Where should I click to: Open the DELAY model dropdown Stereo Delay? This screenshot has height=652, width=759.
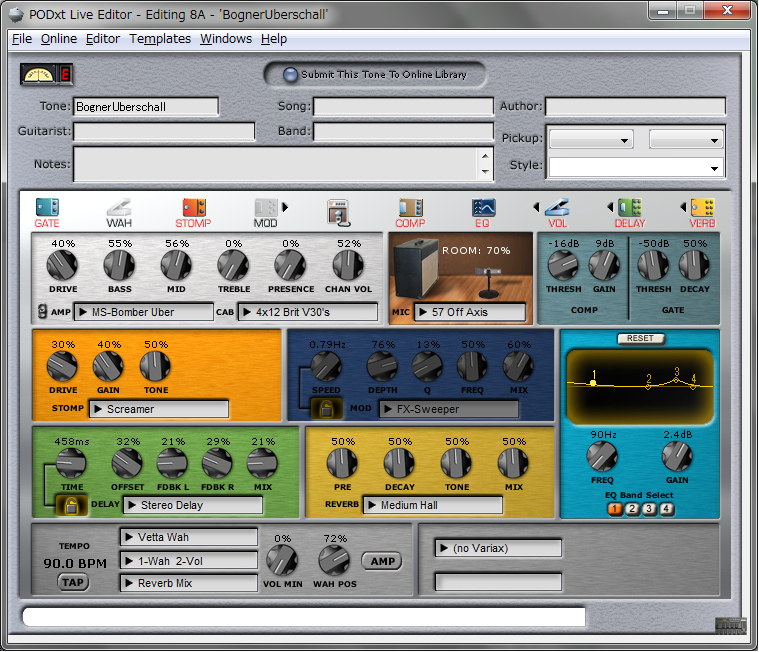coord(193,505)
